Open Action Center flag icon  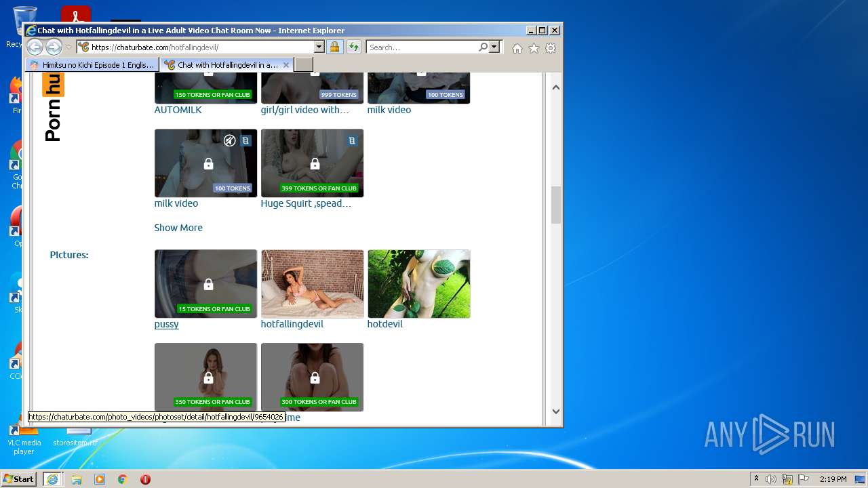(x=804, y=479)
